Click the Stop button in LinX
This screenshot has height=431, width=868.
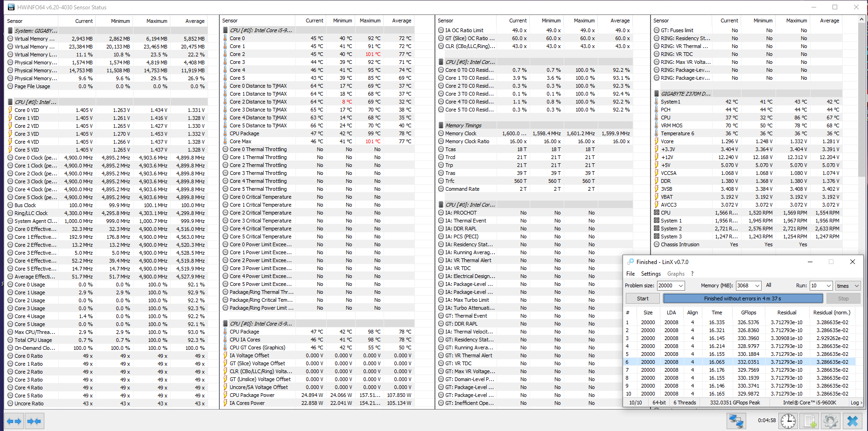click(843, 299)
